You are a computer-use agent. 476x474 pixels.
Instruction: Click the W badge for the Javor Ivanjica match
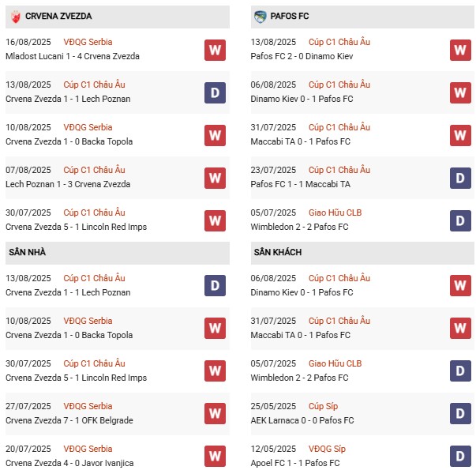click(x=215, y=456)
